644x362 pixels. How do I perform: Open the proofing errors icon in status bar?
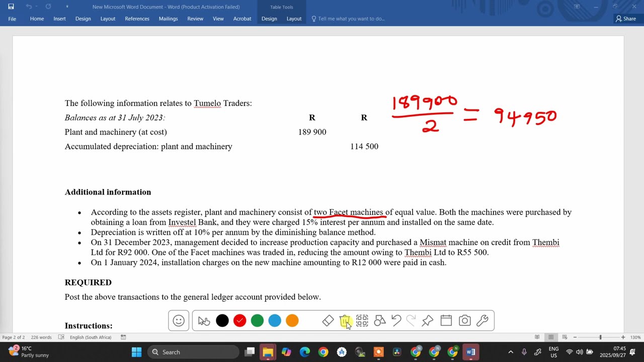point(61,337)
